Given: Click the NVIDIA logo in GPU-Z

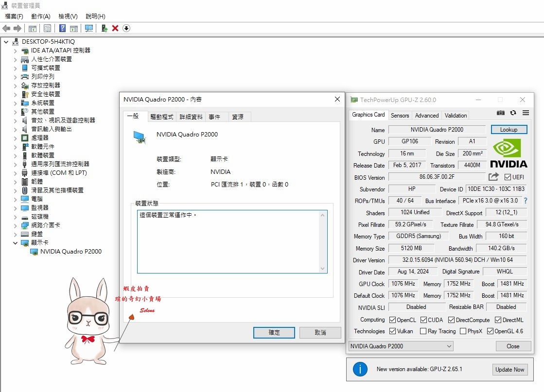Looking at the screenshot, I should pyautogui.click(x=509, y=153).
